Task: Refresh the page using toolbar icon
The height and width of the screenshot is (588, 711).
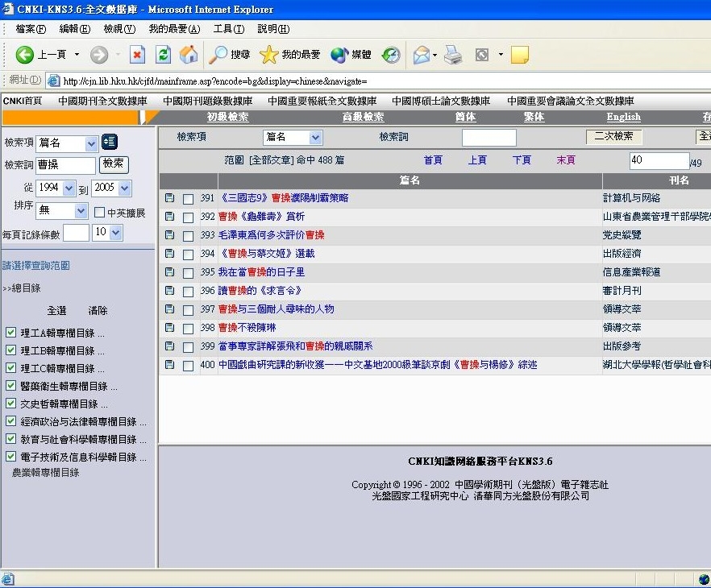Action: coord(163,55)
